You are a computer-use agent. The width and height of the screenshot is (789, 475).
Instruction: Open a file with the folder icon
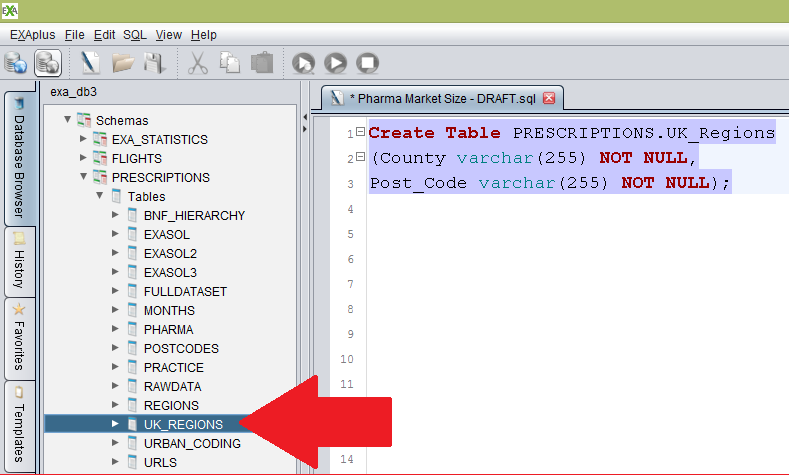[122, 63]
